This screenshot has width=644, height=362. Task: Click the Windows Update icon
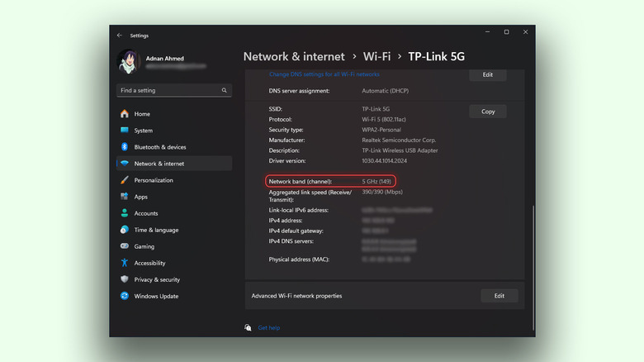pos(125,296)
